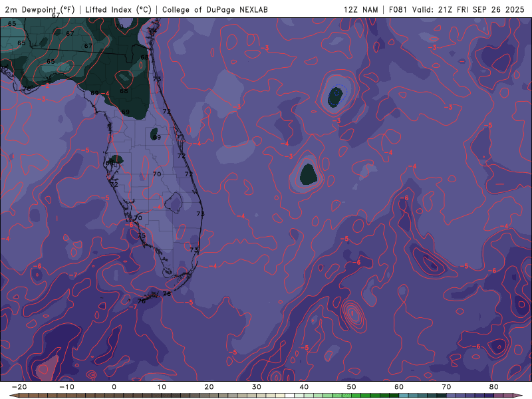The image size is (532, 399).
Task: Click the offshore dark blob with blue dashed contour
Action: (x=335, y=96)
